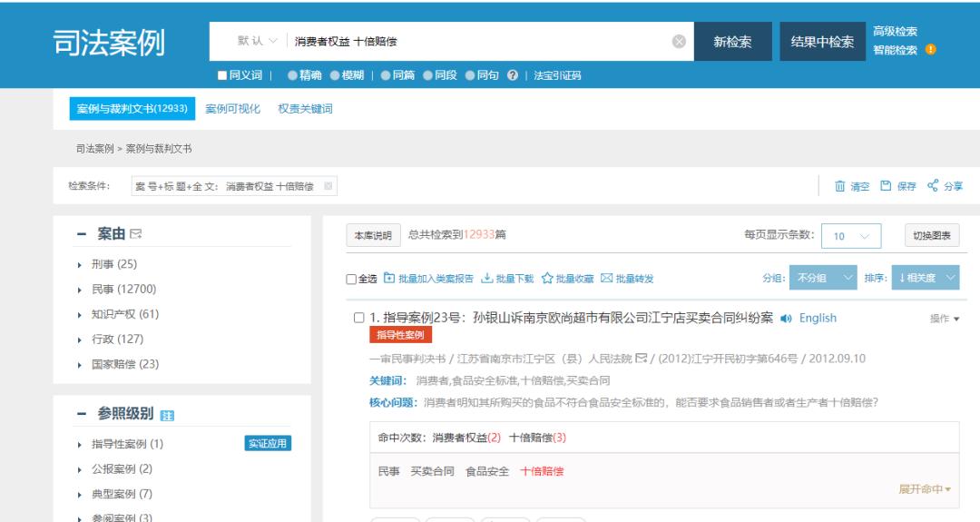980x522 pixels.
Task: Open the help question mark icon after 同句
Action: [x=513, y=75]
